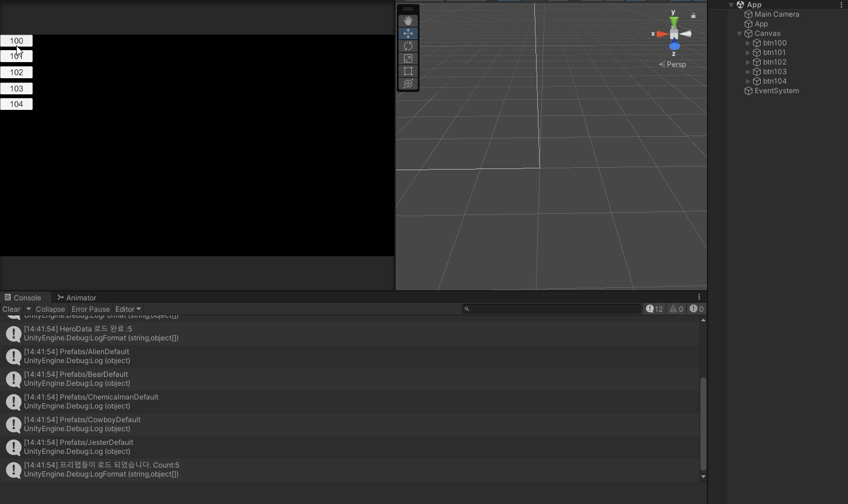Expand btn100 in Hierarchy
The image size is (848, 504).
click(748, 43)
